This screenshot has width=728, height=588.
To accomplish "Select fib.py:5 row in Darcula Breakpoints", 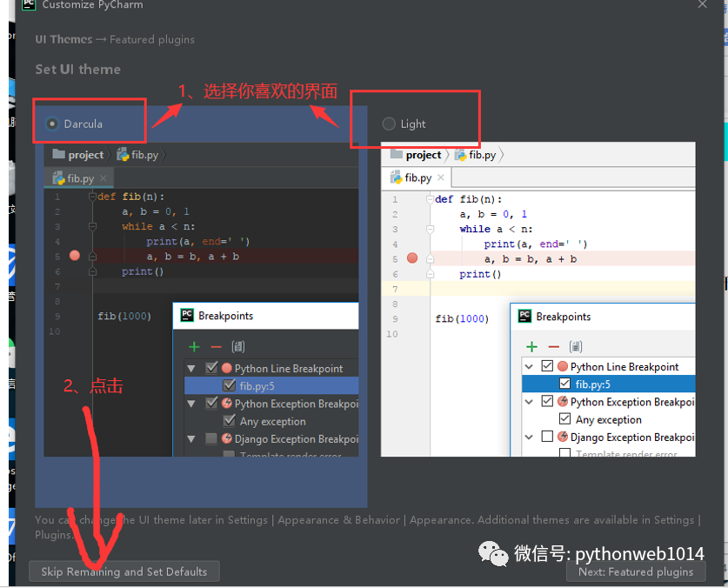I will tap(271, 385).
